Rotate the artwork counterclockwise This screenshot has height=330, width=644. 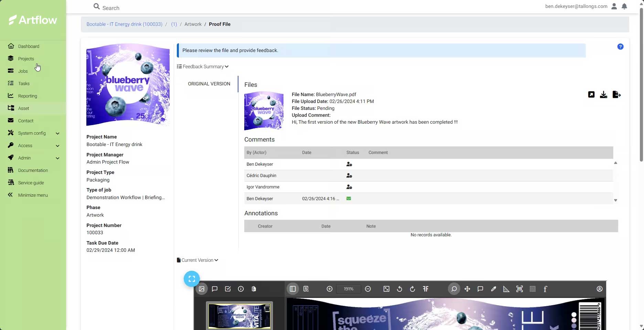tap(399, 289)
